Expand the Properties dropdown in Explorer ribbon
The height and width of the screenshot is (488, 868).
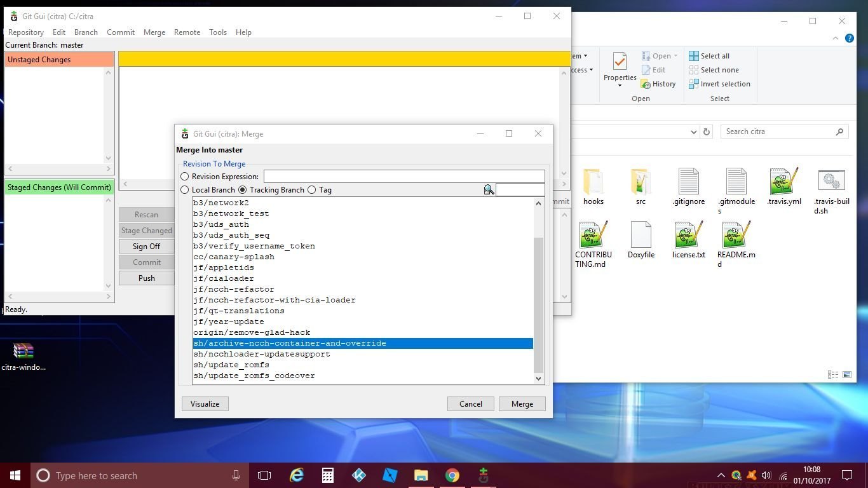pos(620,85)
